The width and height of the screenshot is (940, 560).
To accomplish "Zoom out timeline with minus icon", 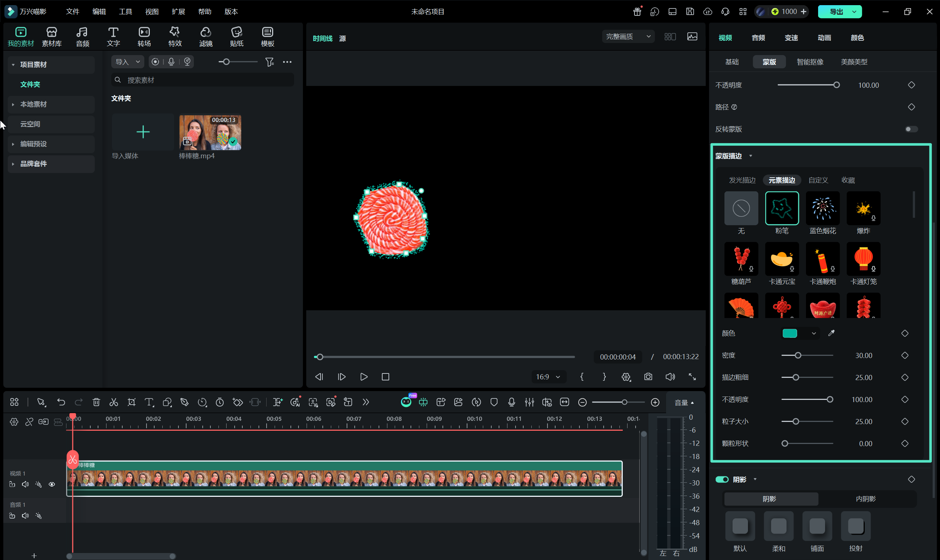I will [582, 402].
